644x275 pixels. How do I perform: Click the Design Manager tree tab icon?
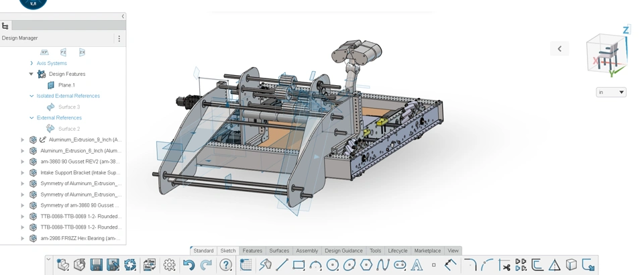(5, 26)
